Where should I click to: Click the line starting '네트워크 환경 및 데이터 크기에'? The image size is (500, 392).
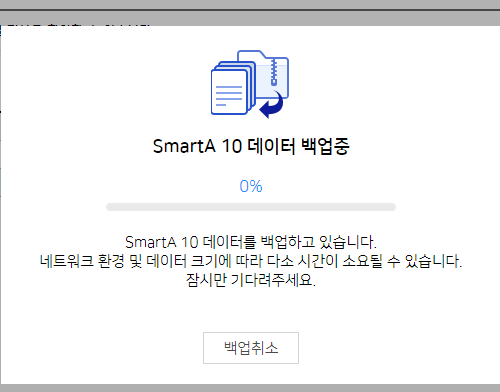[x=251, y=261]
